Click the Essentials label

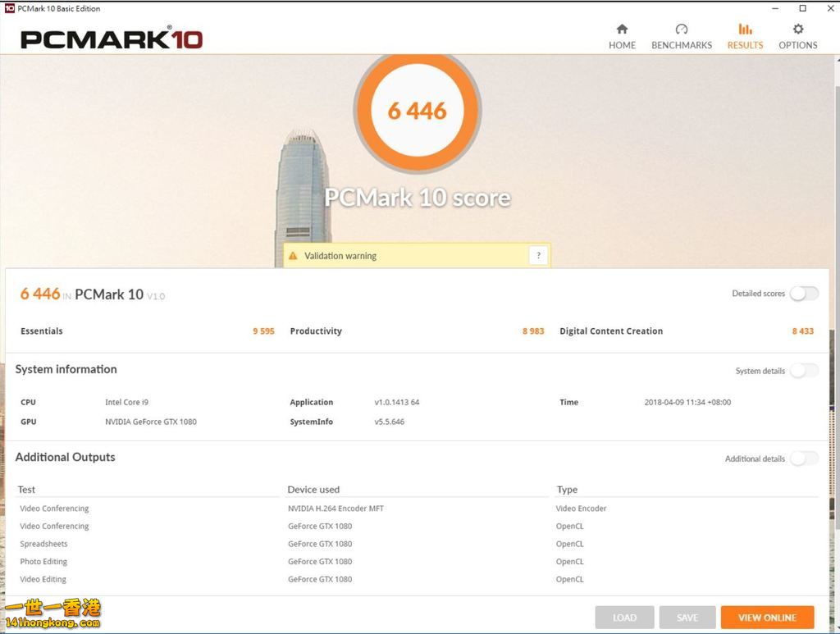point(42,331)
